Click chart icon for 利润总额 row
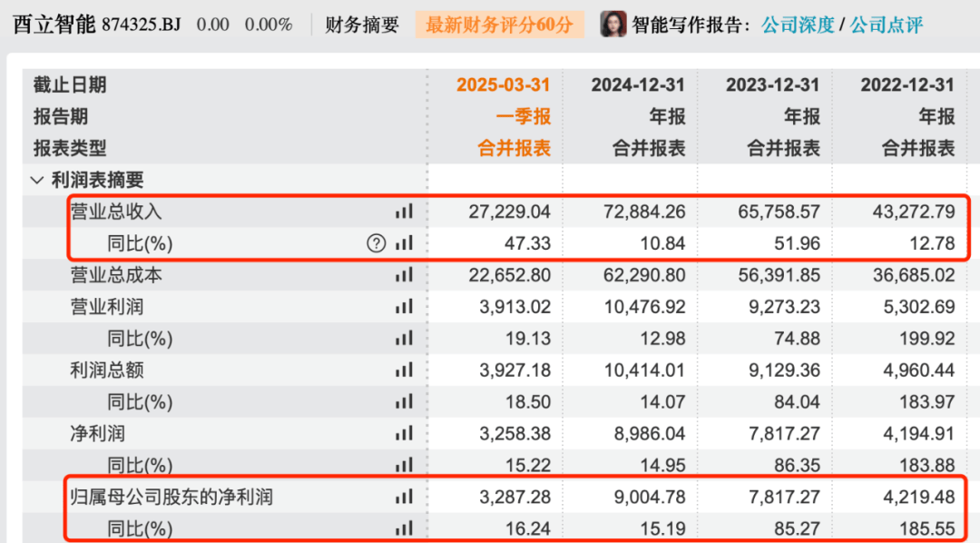Viewport: 980px width, 543px height. [x=404, y=370]
